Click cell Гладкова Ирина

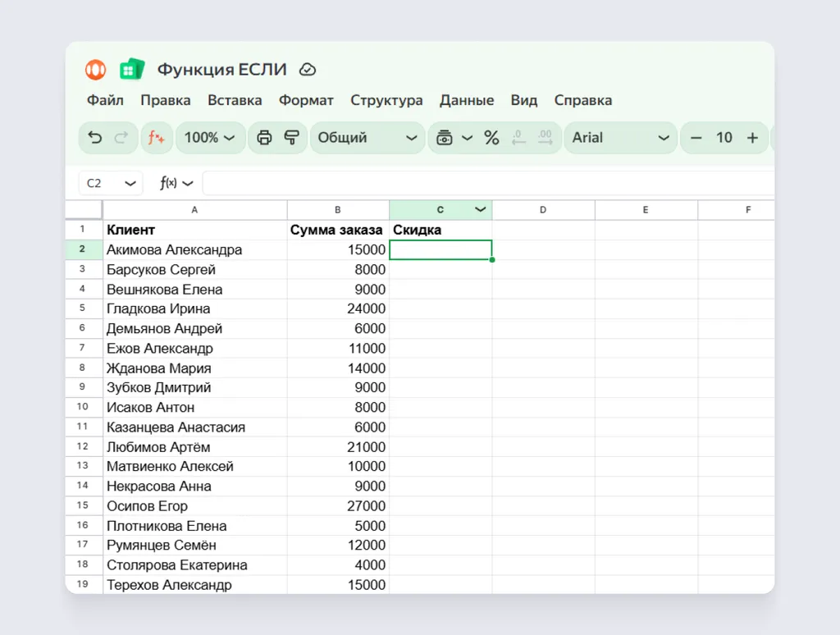pyautogui.click(x=195, y=308)
